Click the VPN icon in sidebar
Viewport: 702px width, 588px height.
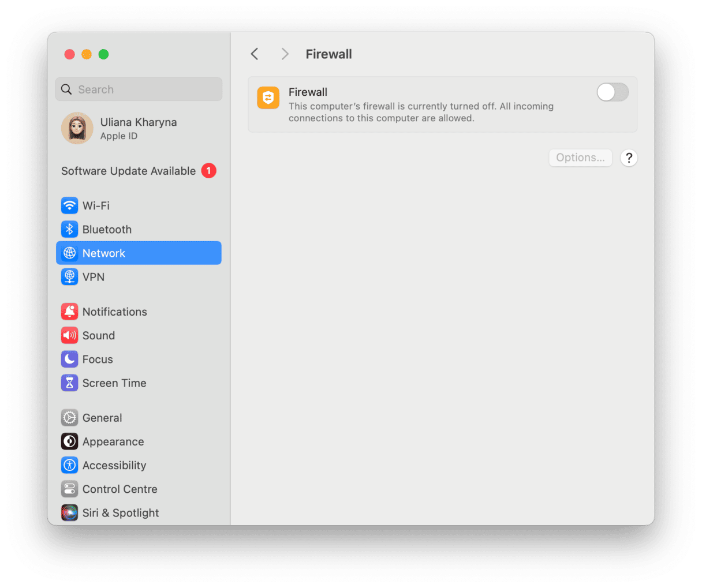tap(70, 276)
